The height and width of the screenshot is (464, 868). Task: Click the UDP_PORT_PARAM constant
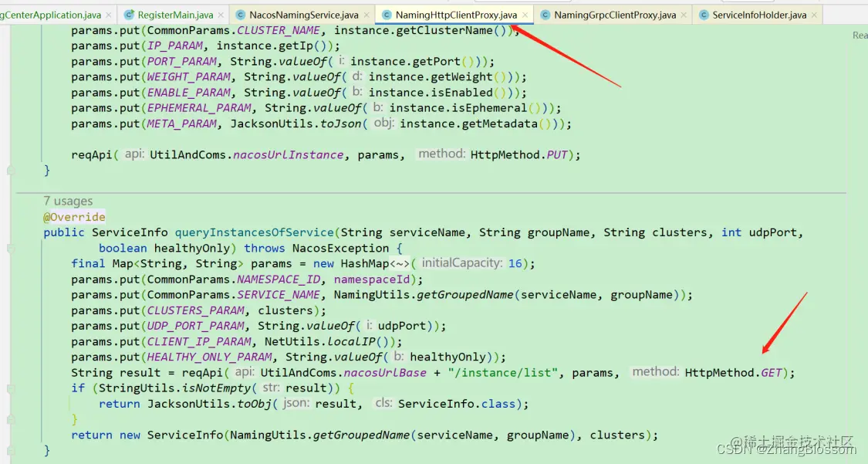click(x=195, y=326)
